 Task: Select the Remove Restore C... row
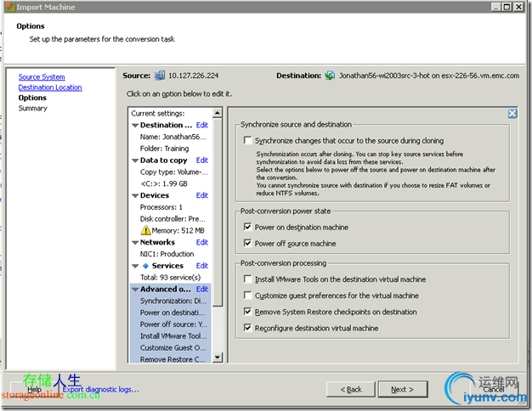[173, 359]
